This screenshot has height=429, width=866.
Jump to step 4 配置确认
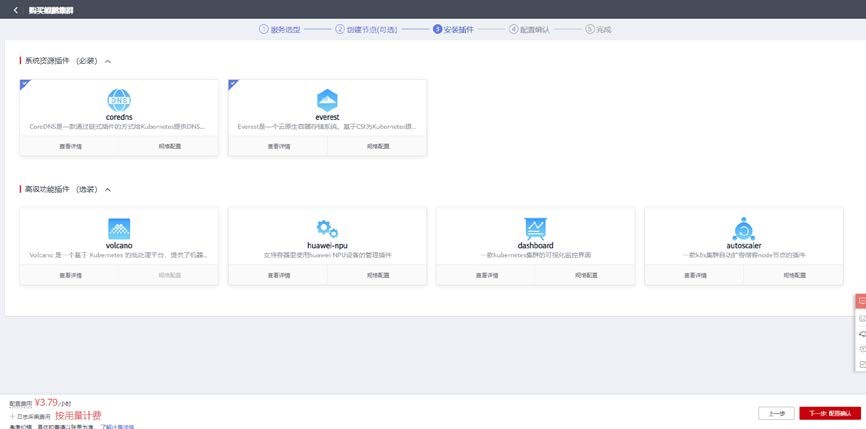[530, 30]
